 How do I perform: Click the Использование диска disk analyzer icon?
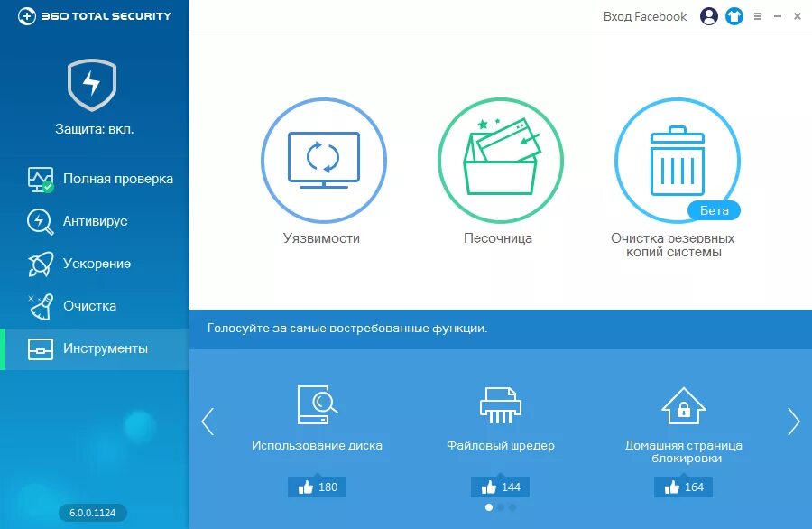(x=318, y=404)
